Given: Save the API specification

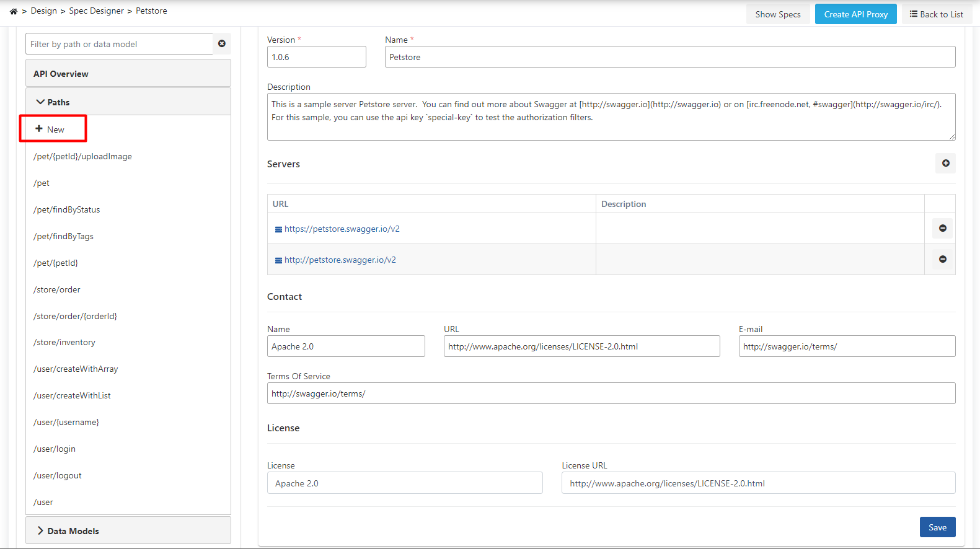Looking at the screenshot, I should (x=937, y=527).
